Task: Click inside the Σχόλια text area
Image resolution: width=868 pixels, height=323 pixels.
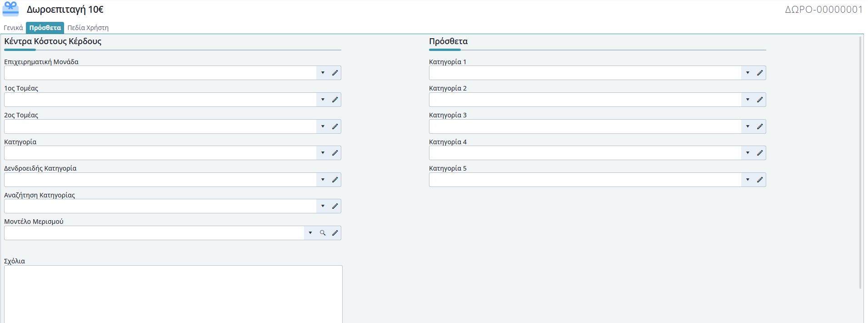Action: point(173,293)
